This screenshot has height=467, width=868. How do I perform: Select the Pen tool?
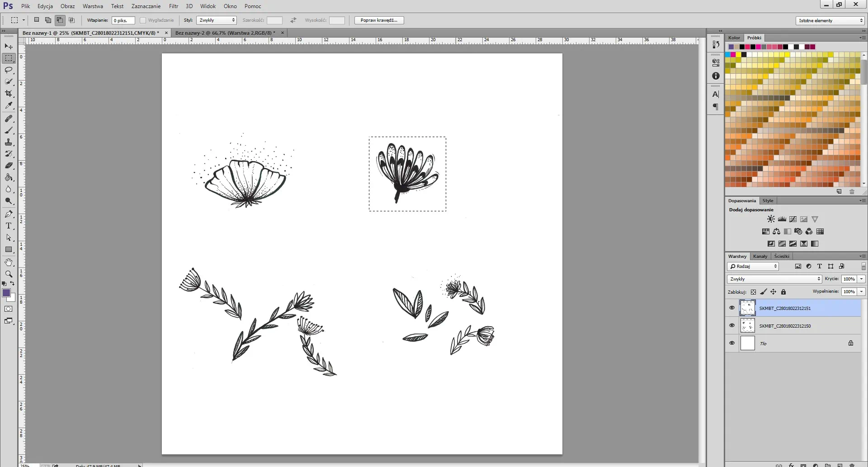point(9,214)
